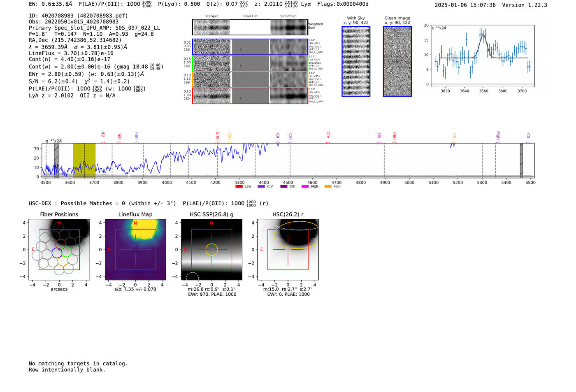Click the 'Smoothed' column heading

(x=288, y=16)
